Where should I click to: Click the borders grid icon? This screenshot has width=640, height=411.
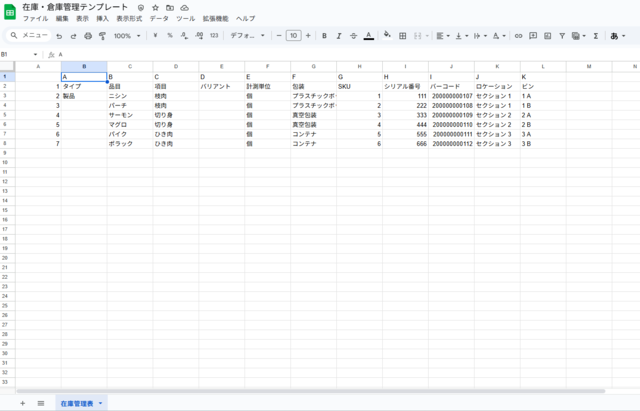click(402, 36)
